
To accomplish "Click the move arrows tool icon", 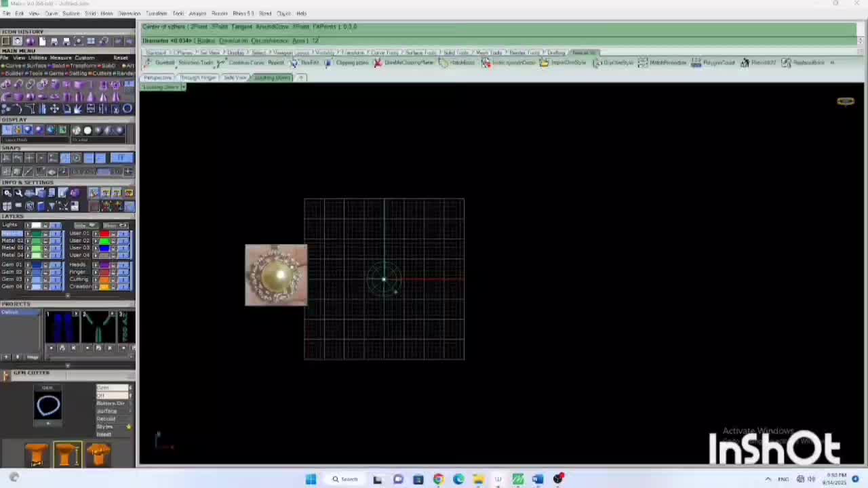I will (x=54, y=108).
